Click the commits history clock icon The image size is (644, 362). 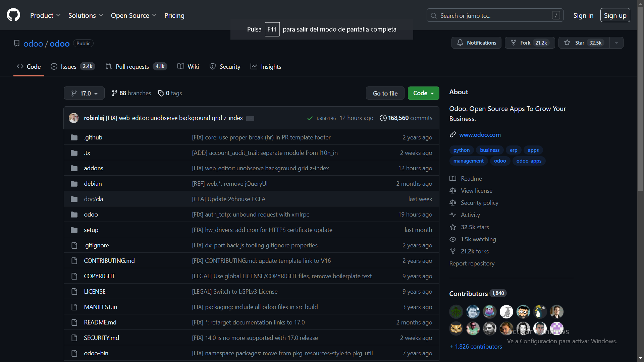coord(383,118)
